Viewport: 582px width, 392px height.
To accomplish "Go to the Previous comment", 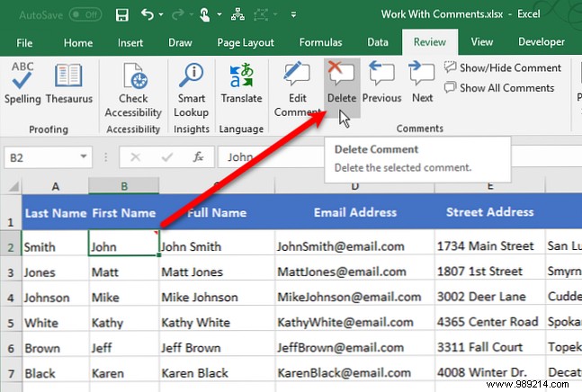I will pyautogui.click(x=381, y=83).
